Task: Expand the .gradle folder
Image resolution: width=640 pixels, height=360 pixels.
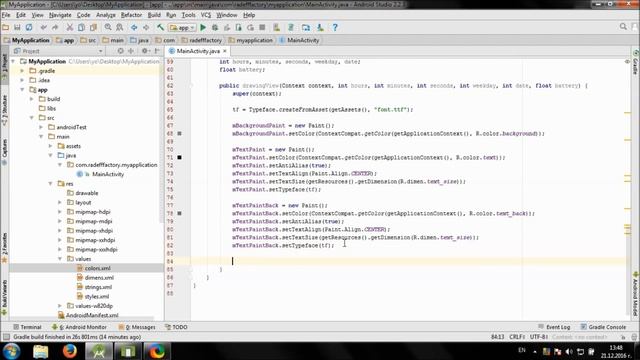Action: (22, 71)
